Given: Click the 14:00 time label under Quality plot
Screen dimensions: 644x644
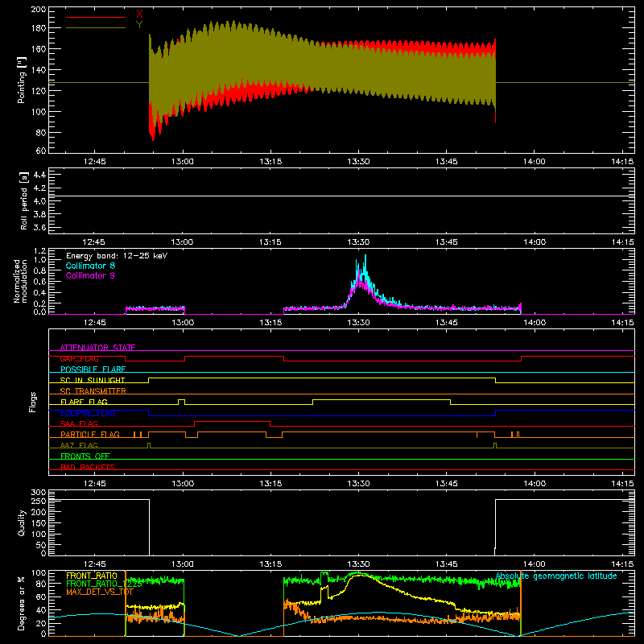Looking at the screenshot, I should 535,564.
